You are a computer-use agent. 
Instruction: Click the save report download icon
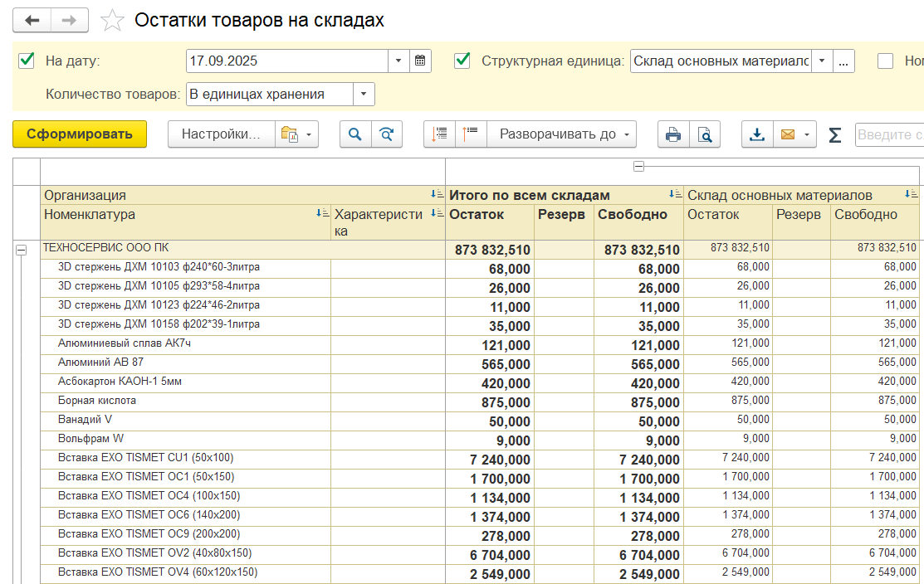(757, 134)
